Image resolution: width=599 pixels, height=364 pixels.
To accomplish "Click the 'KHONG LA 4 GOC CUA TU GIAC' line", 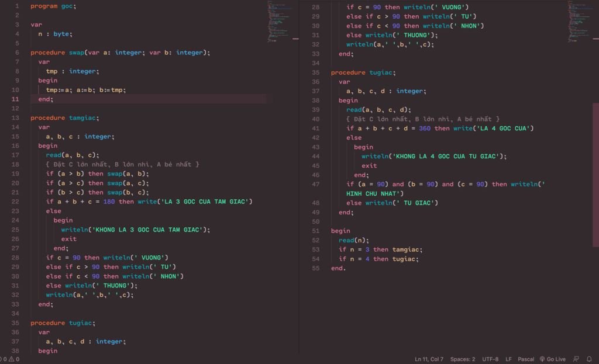I will [x=434, y=157].
